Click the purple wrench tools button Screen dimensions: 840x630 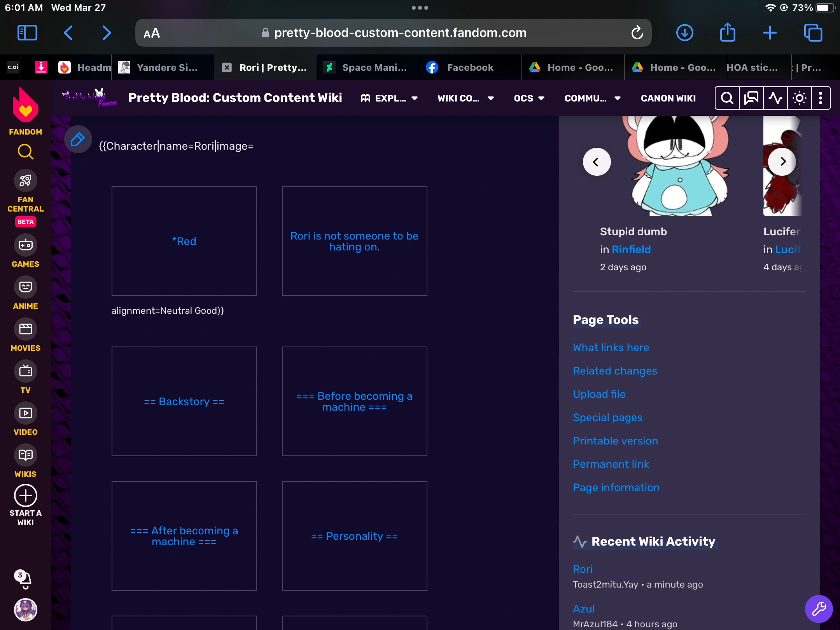pyautogui.click(x=819, y=609)
